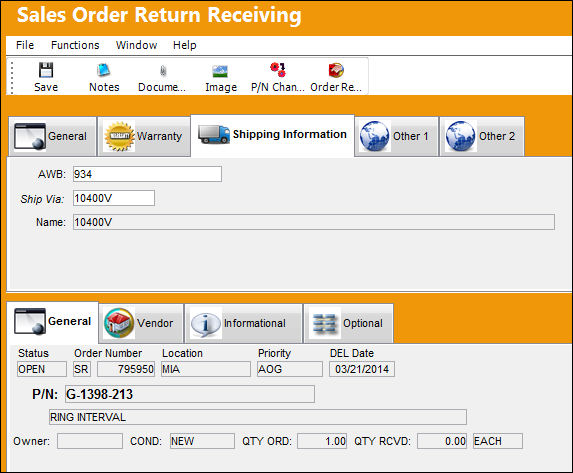This screenshot has width=573, height=473.
Task: Click the Name field showing 10400V
Action: [314, 222]
